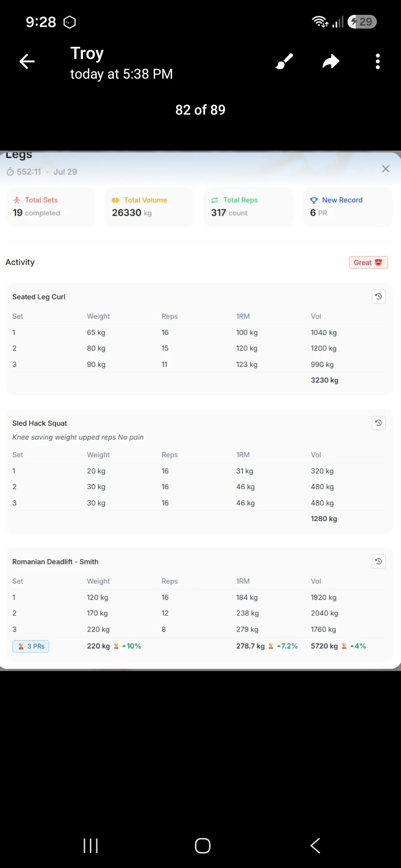Open history for Romanian Deadlift - Smith

(378, 561)
